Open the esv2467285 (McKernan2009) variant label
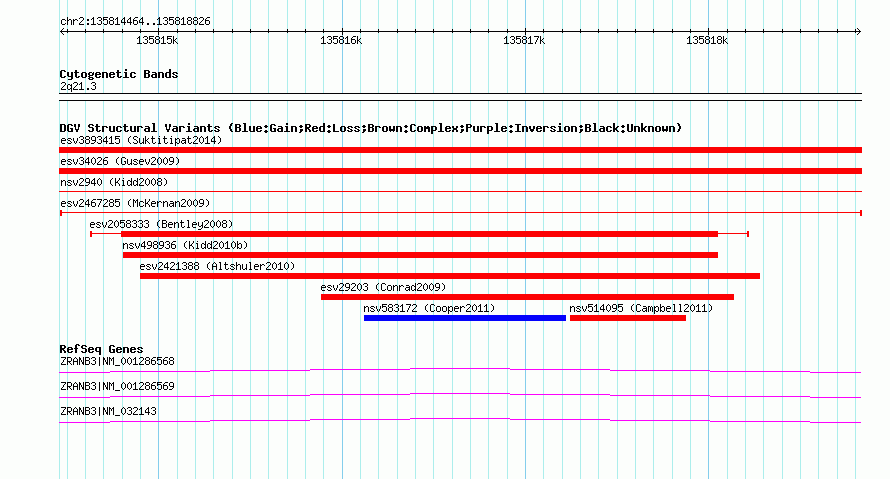890x479 pixels. pyautogui.click(x=135, y=203)
